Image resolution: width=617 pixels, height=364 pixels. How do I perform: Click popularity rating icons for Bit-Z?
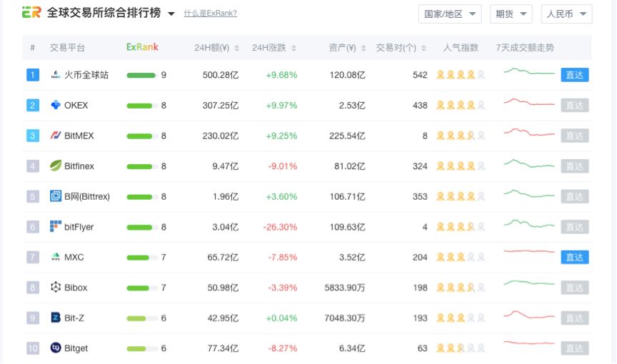click(461, 318)
